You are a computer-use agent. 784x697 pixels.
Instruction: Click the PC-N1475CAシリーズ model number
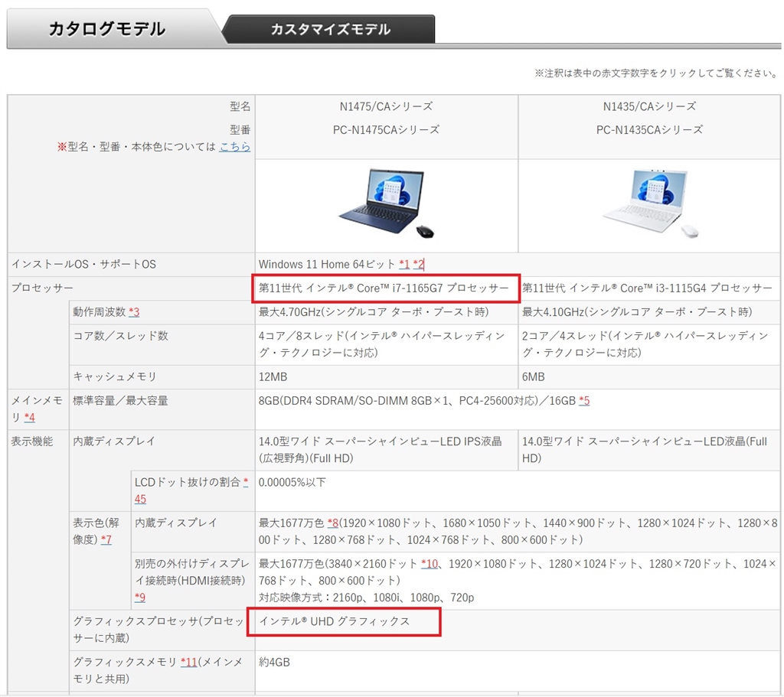coord(387,130)
